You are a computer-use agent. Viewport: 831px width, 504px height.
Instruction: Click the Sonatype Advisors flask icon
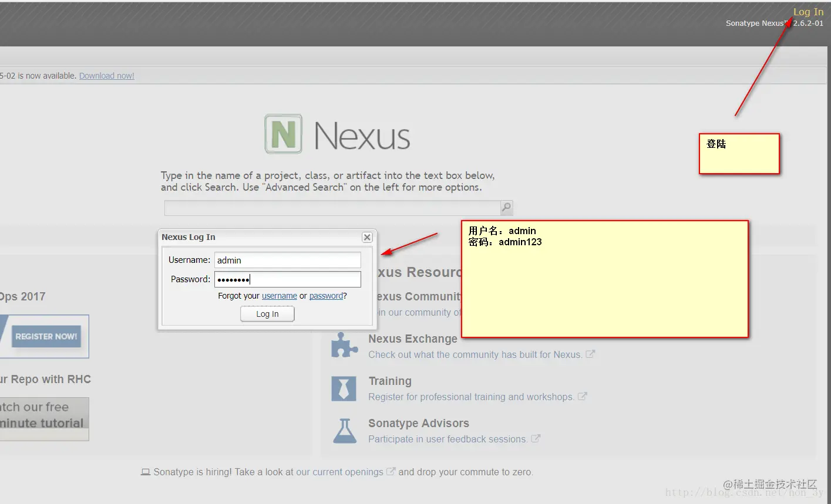tap(344, 431)
